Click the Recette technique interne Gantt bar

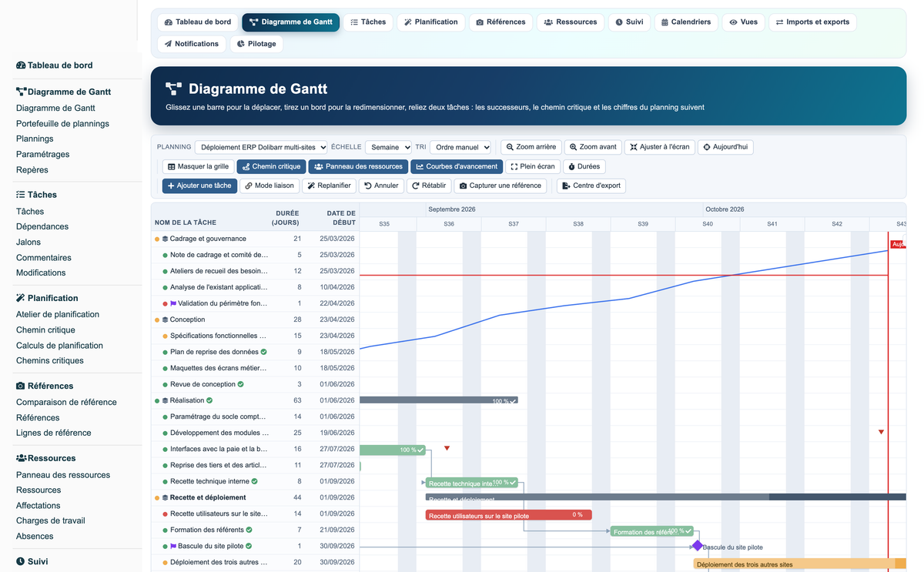472,483
